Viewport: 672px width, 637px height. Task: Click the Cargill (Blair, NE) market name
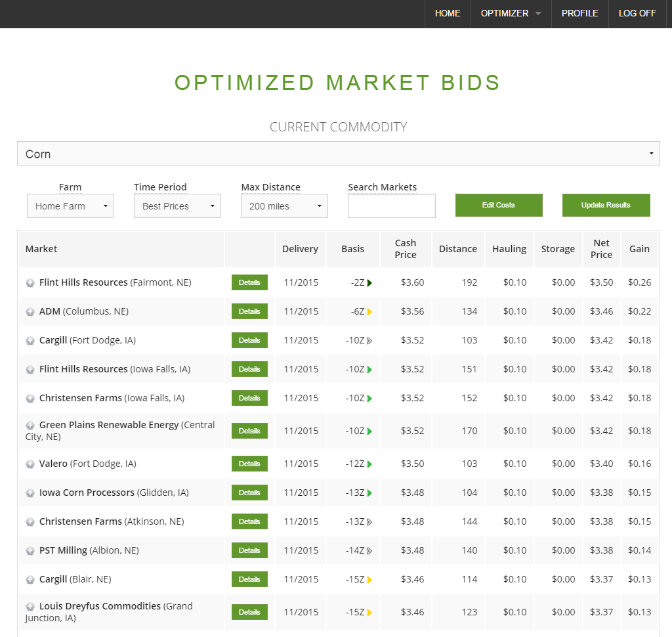pyautogui.click(x=75, y=579)
